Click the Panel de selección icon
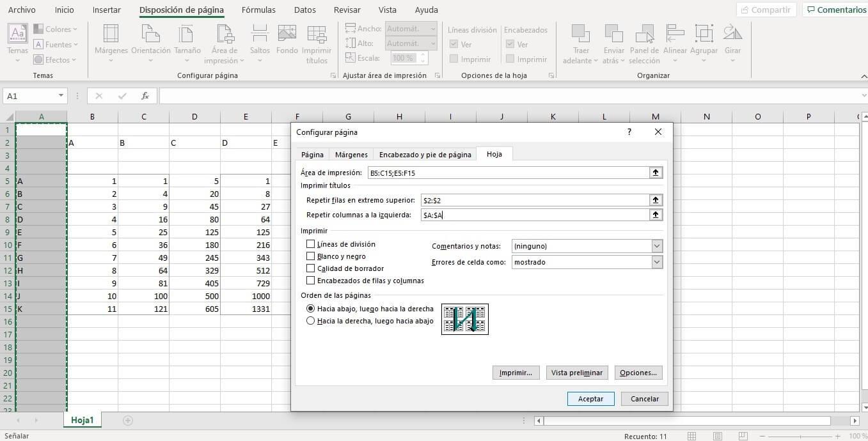The image size is (868, 441). tap(644, 35)
